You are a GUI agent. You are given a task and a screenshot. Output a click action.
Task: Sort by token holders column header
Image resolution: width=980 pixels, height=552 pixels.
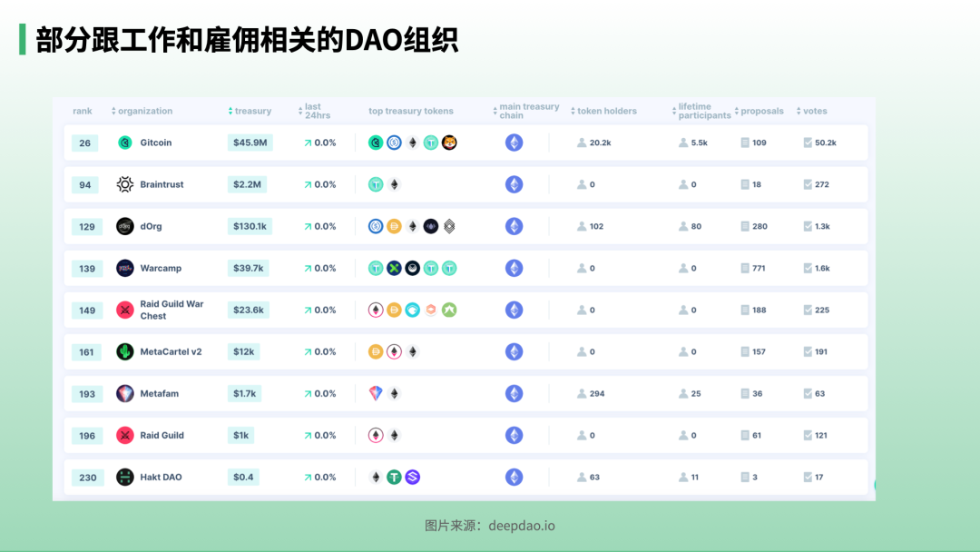(604, 111)
